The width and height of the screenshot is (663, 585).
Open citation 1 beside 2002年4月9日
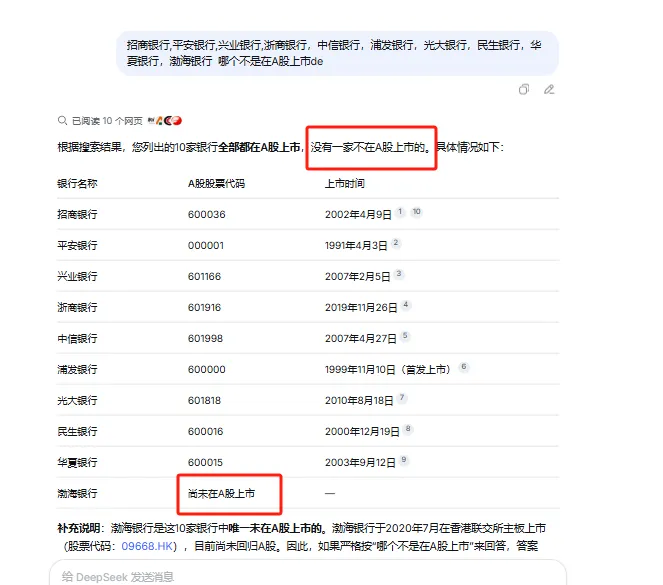tap(400, 212)
